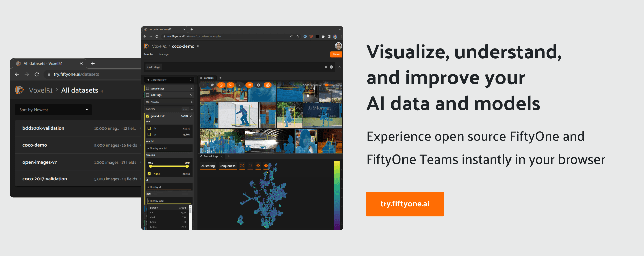Open Unsaved view dropdown

(x=169, y=80)
